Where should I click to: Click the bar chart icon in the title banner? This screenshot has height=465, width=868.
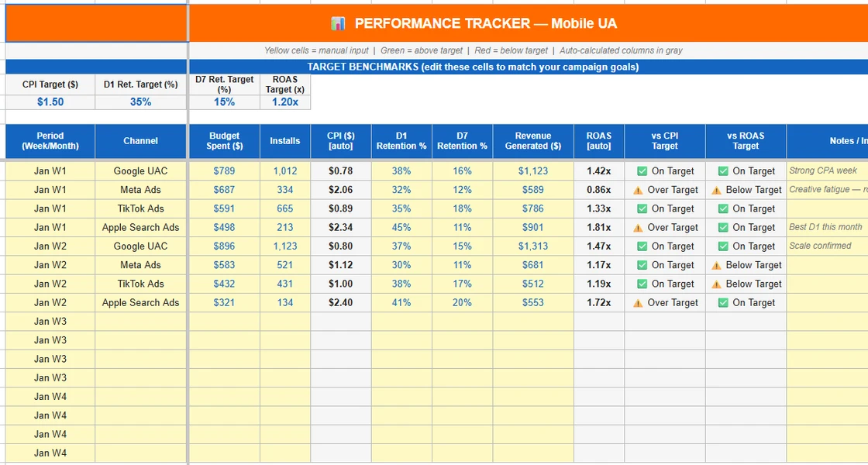click(x=338, y=23)
